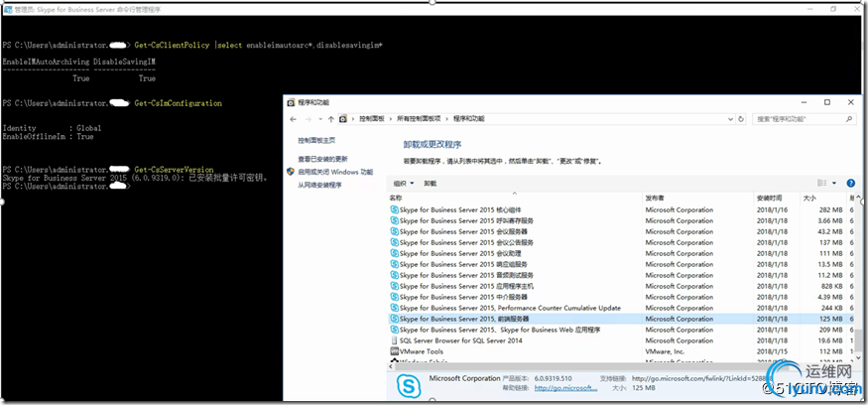Select 控制面板 breadcrumb in address bar

point(371,119)
